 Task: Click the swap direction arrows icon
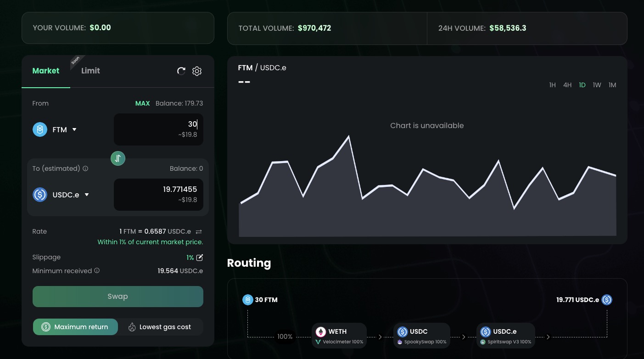click(x=118, y=158)
